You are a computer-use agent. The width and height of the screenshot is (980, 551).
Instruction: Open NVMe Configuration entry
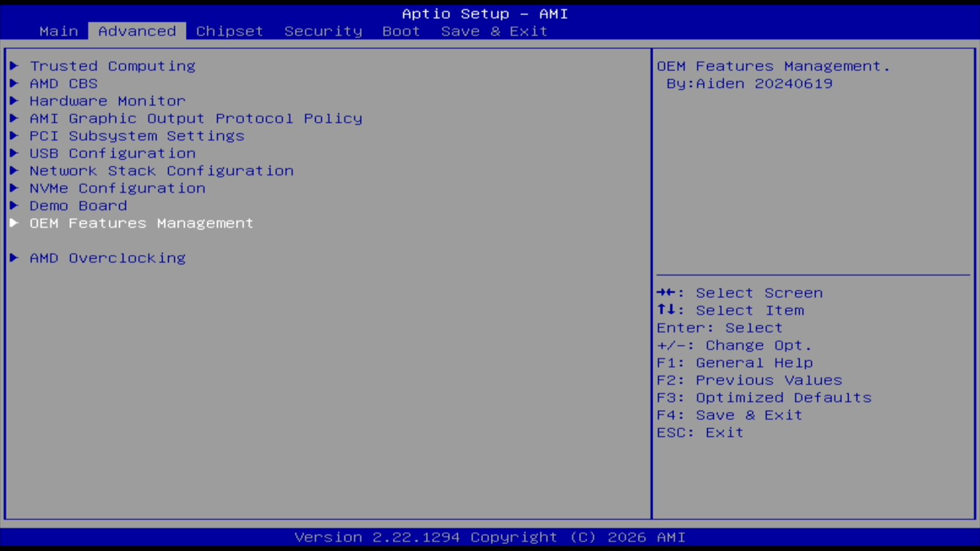117,188
